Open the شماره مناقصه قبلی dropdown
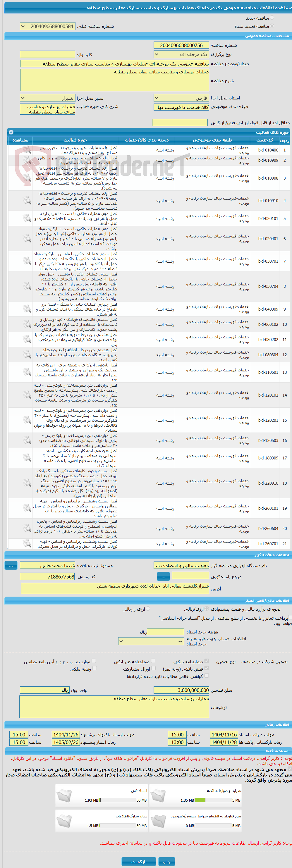 pos(47,26)
